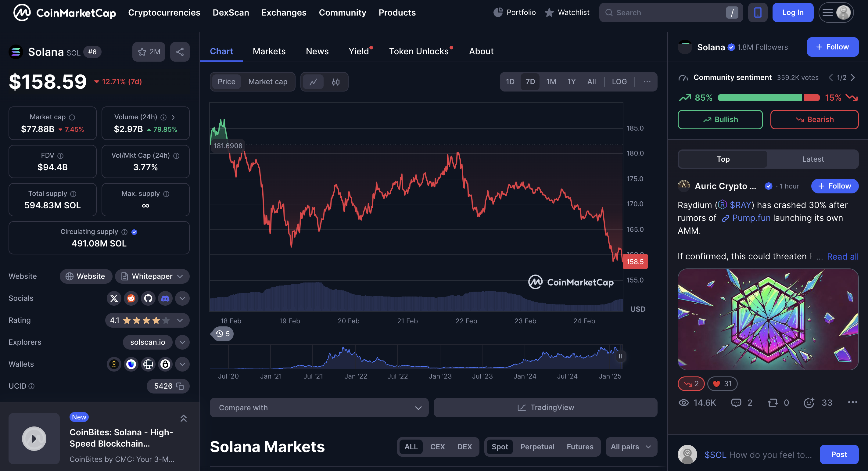Click the first wallet icon (Binance)

[114, 364]
